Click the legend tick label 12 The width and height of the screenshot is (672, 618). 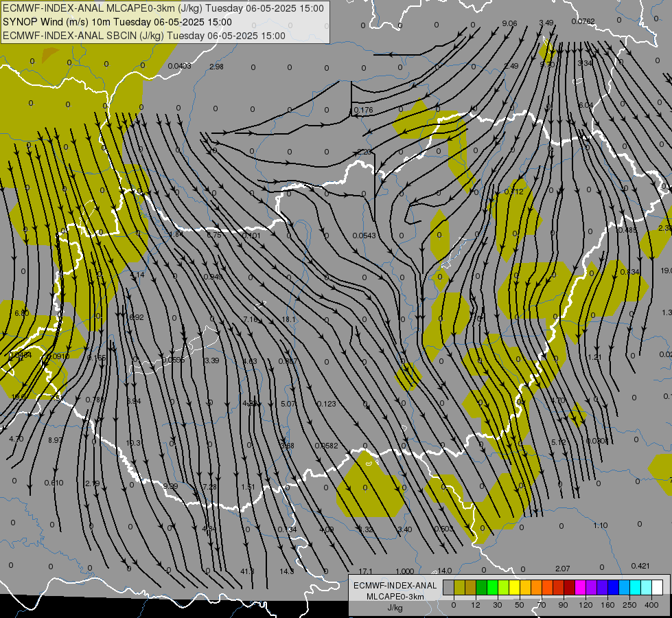[x=476, y=605]
